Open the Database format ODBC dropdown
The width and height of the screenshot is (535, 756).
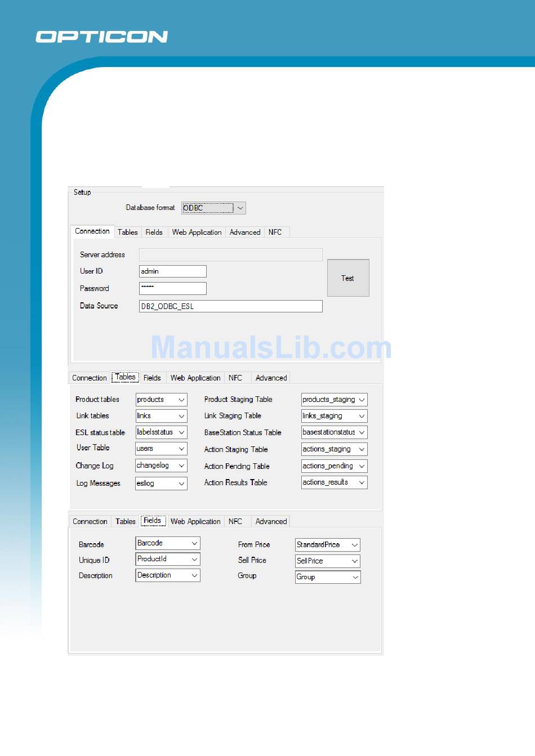click(x=213, y=208)
